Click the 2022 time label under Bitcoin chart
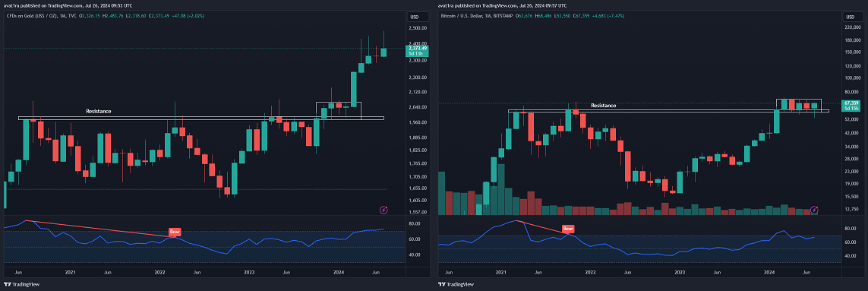 (590, 272)
